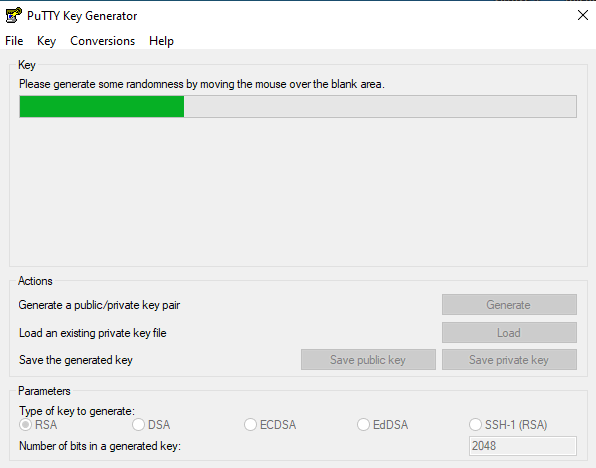Viewport: 596px width, 468px height.
Task: Open the Conversions menu
Action: tap(103, 41)
